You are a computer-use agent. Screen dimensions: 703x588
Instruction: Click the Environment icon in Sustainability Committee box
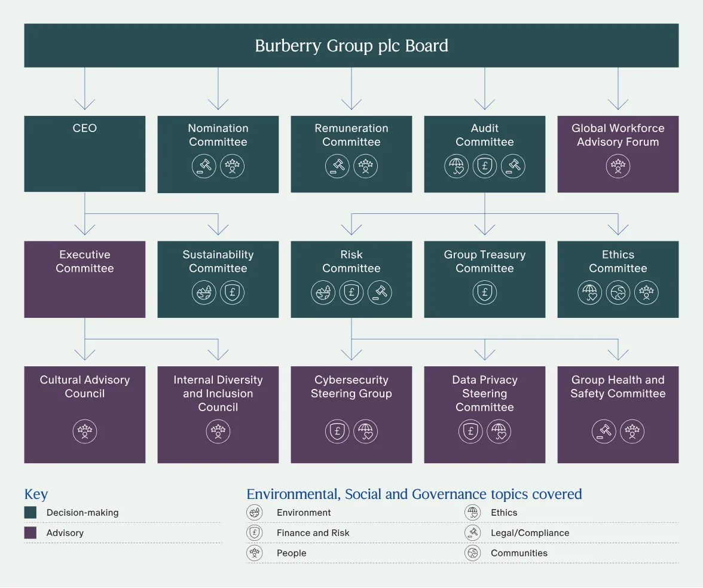204,292
